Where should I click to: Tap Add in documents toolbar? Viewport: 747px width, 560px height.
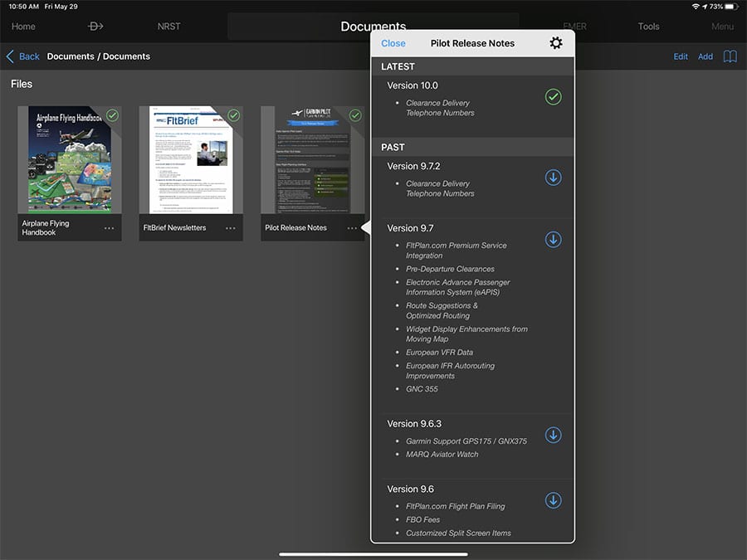click(705, 56)
